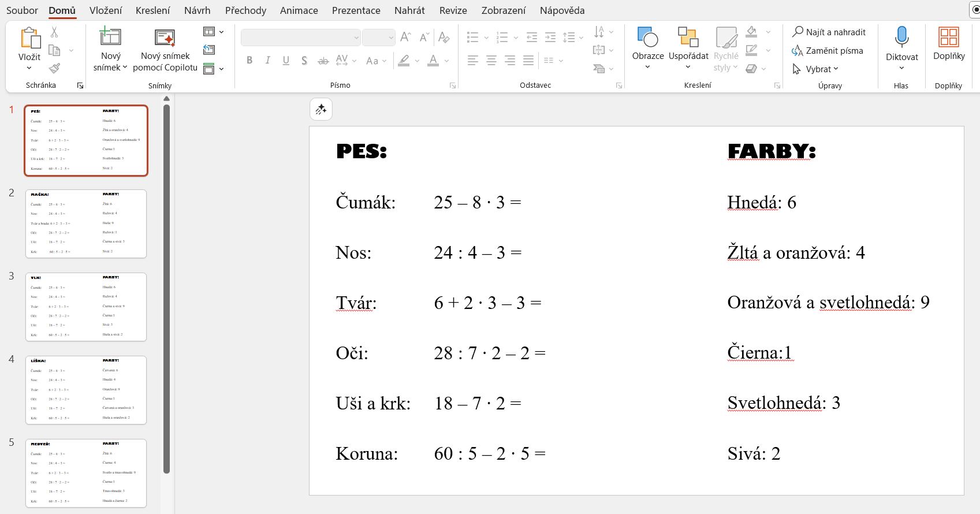The width and height of the screenshot is (980, 514).
Task: Click the Designer sparkle icon above slide
Action: [x=321, y=109]
